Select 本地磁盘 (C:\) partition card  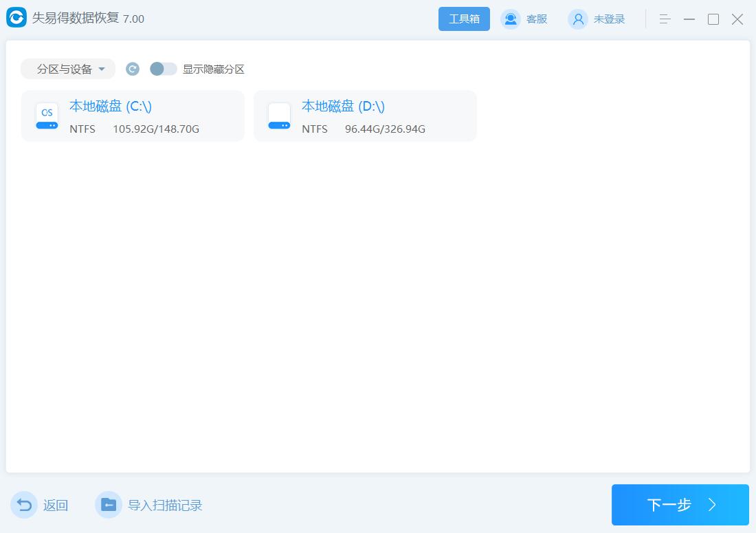point(132,116)
